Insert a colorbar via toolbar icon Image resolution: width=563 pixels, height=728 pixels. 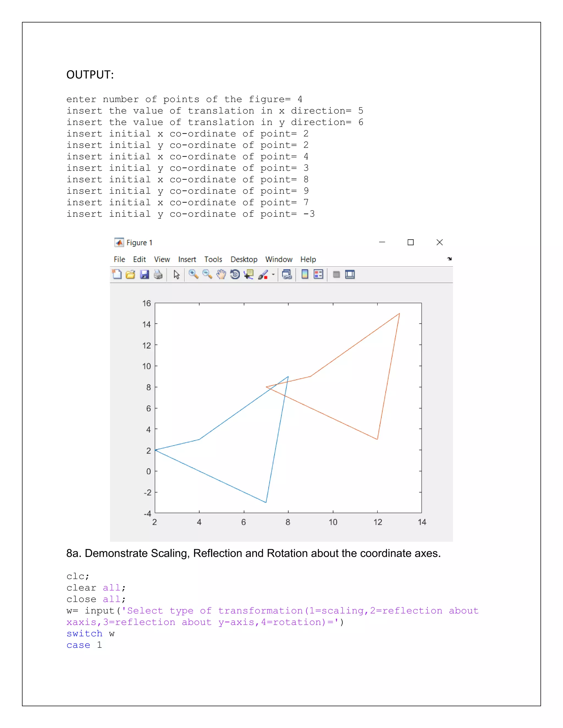pyautogui.click(x=305, y=274)
